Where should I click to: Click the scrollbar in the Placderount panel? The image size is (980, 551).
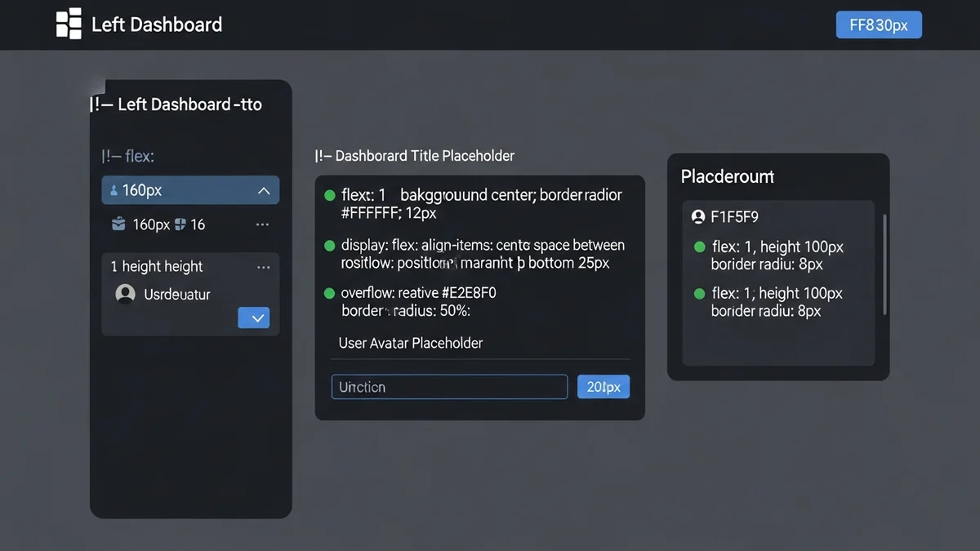coord(884,265)
